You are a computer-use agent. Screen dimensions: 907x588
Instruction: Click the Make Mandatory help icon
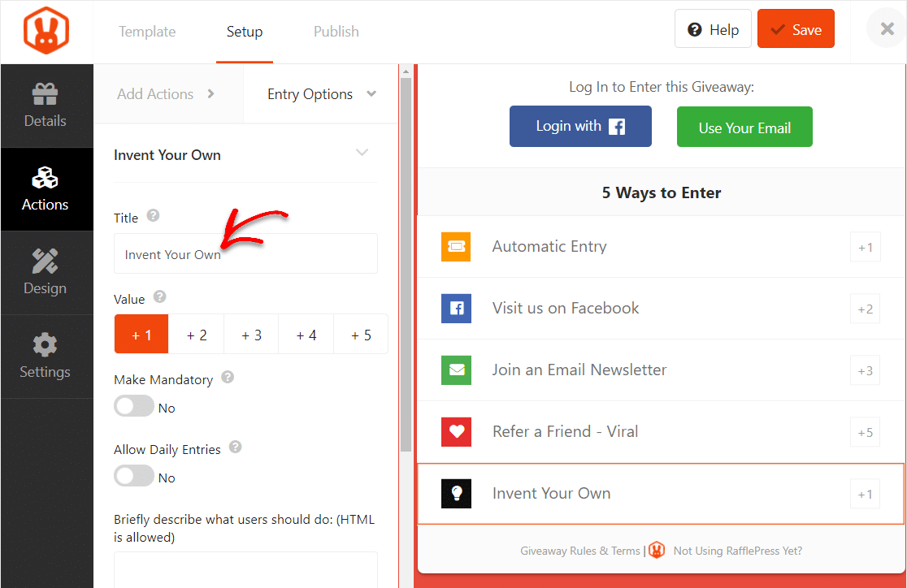click(x=228, y=377)
